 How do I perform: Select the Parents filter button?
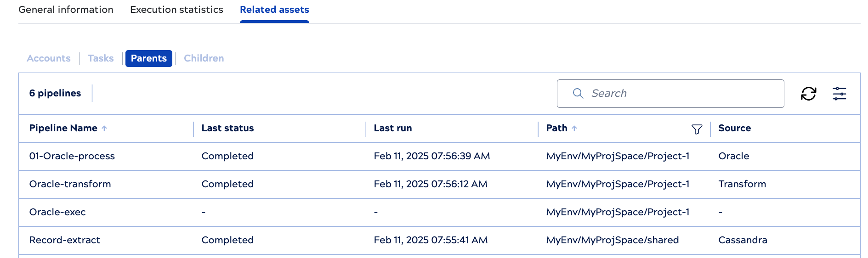[148, 58]
